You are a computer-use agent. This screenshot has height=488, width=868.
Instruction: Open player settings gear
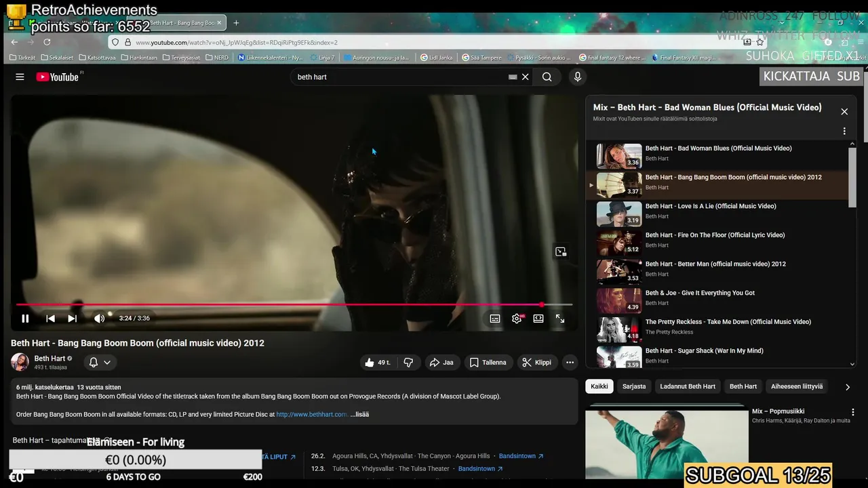(517, 319)
